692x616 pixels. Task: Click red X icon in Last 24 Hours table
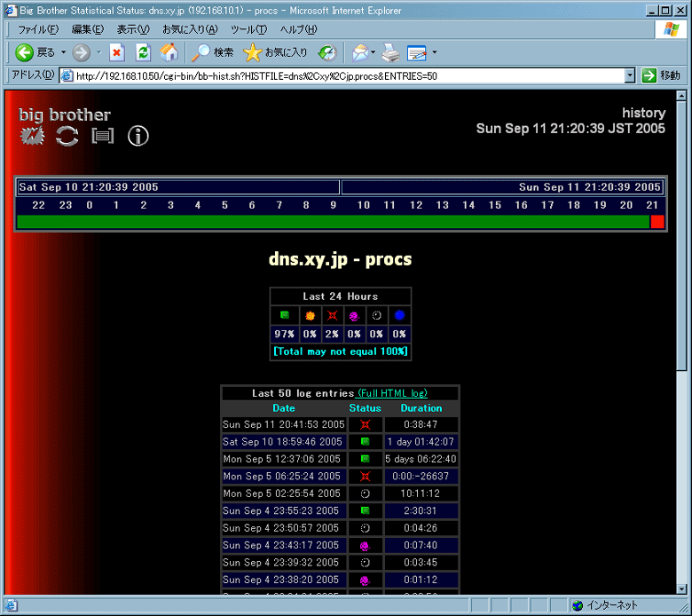333,315
